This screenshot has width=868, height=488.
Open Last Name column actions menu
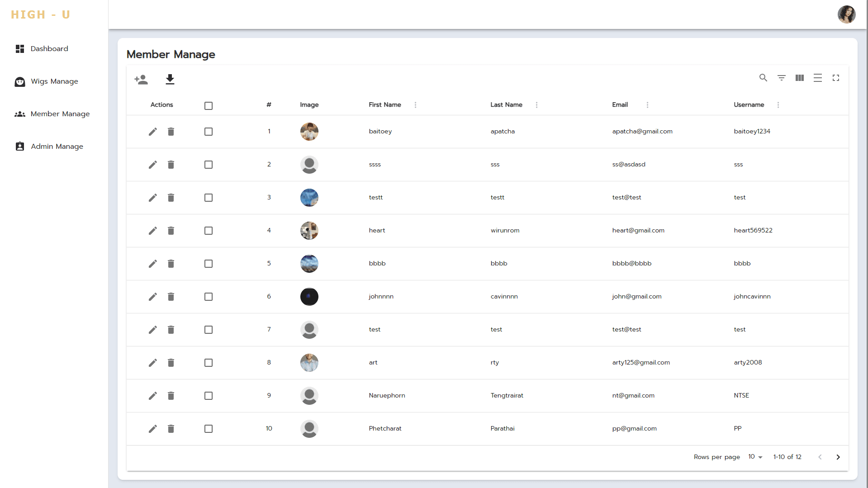tap(536, 105)
